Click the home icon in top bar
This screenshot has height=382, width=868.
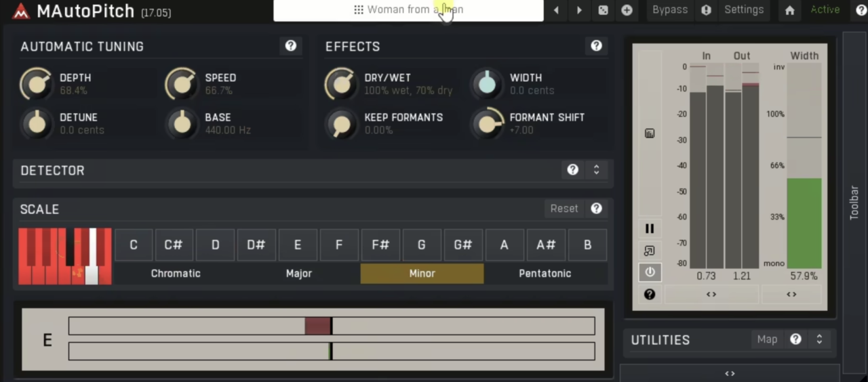tap(789, 10)
